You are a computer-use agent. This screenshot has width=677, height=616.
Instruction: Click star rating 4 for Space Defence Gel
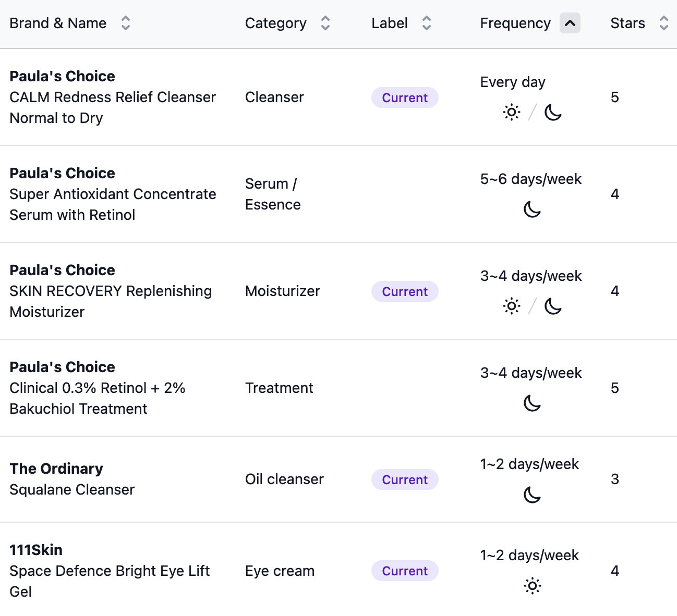click(615, 571)
